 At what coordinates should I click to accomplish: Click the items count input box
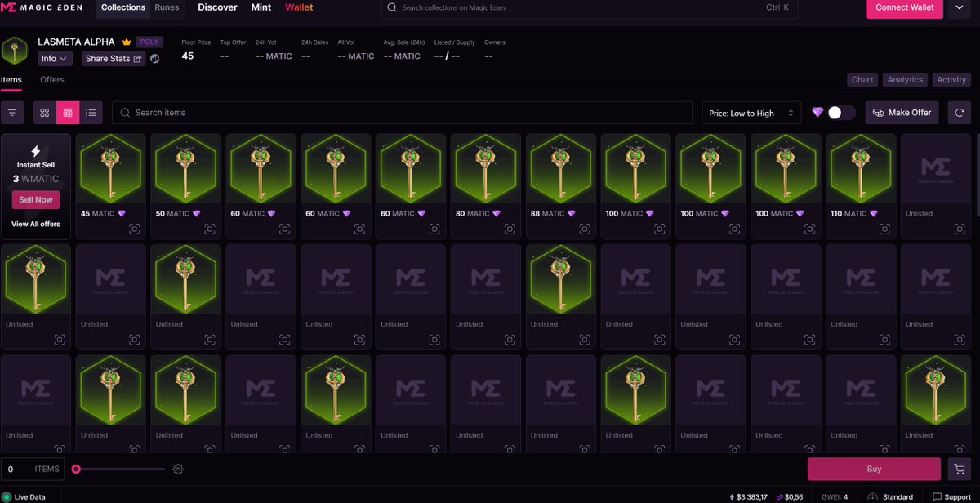pyautogui.click(x=32, y=470)
